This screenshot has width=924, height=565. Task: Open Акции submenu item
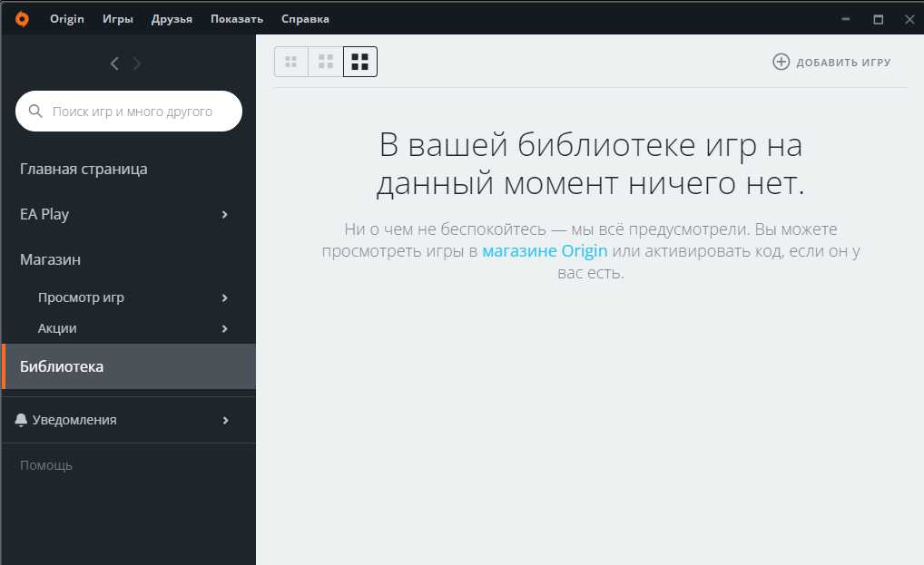(x=57, y=327)
